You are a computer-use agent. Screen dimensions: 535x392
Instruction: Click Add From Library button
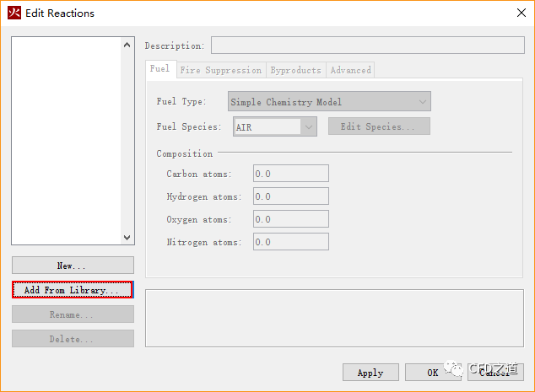pos(73,290)
